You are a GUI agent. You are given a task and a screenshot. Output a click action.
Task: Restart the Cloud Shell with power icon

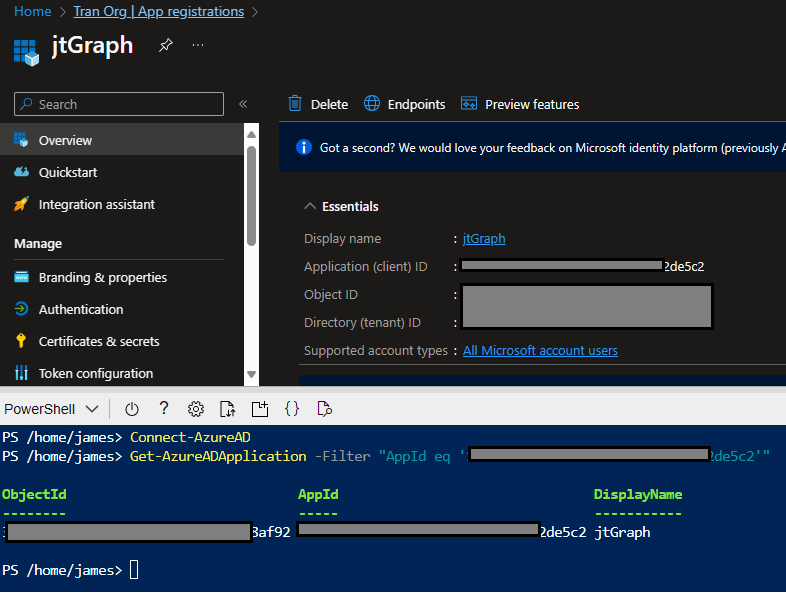pos(131,409)
